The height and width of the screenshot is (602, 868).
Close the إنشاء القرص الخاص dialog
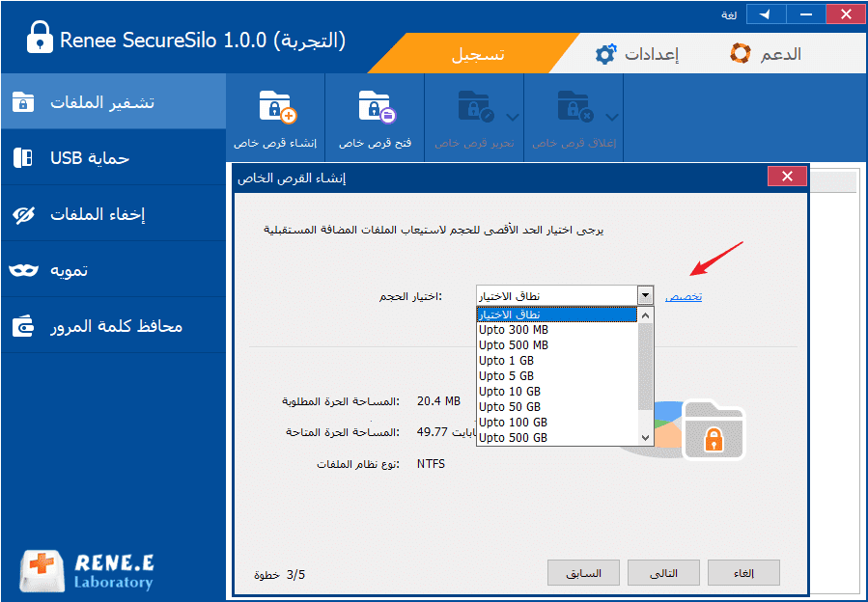tap(787, 177)
